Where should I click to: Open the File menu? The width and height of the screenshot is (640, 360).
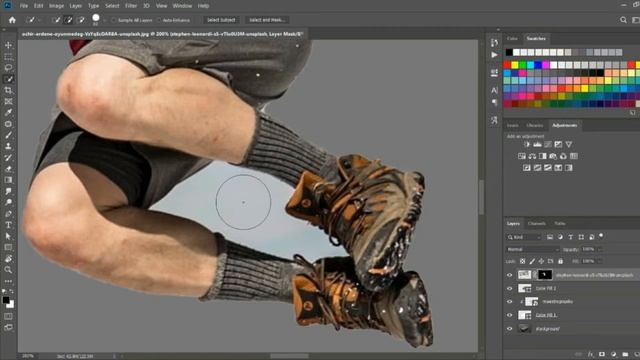(x=24, y=6)
